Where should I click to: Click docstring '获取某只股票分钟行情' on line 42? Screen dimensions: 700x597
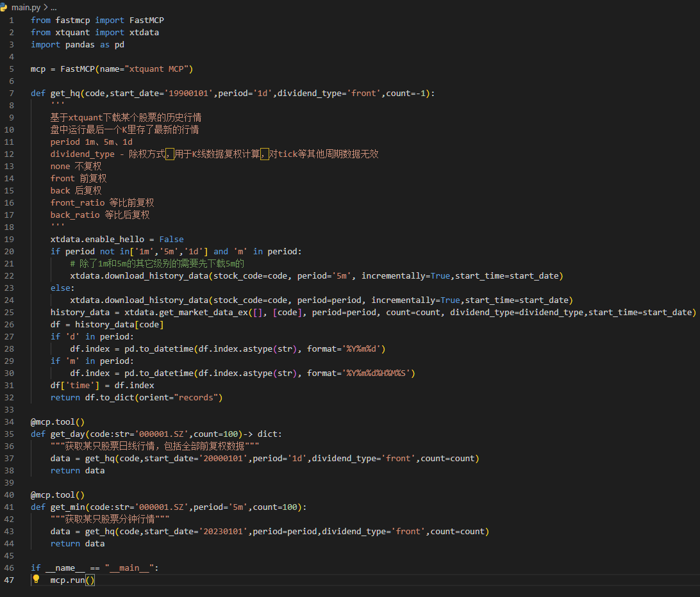click(x=110, y=519)
